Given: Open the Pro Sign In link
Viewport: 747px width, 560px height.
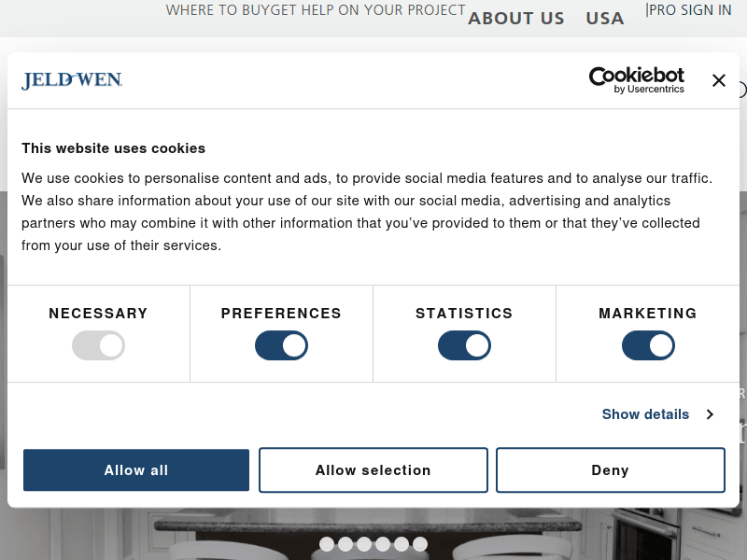Looking at the screenshot, I should (x=691, y=10).
